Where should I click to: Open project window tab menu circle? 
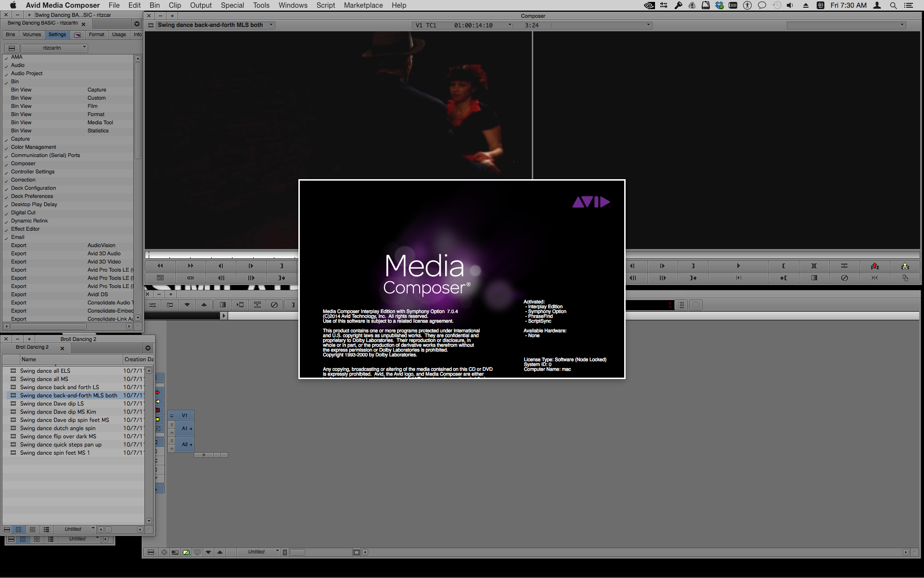coord(137,24)
